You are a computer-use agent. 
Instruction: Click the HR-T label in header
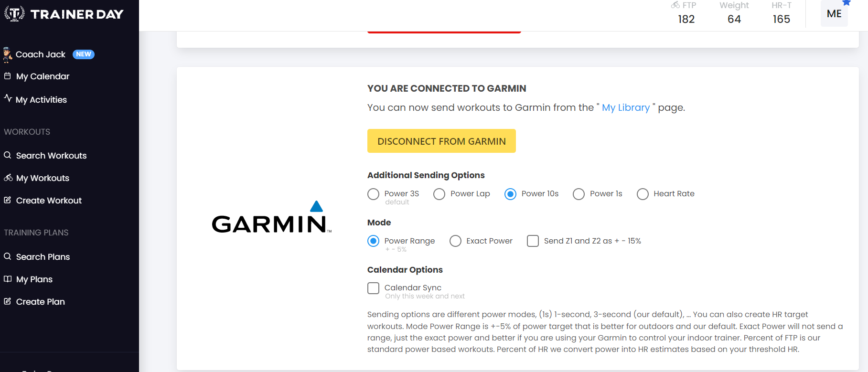point(782,5)
